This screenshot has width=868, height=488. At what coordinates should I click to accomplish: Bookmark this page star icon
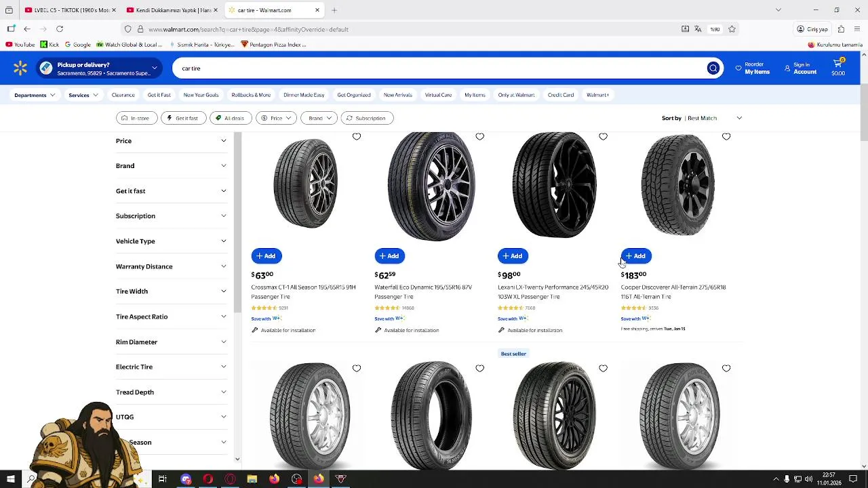coord(732,29)
